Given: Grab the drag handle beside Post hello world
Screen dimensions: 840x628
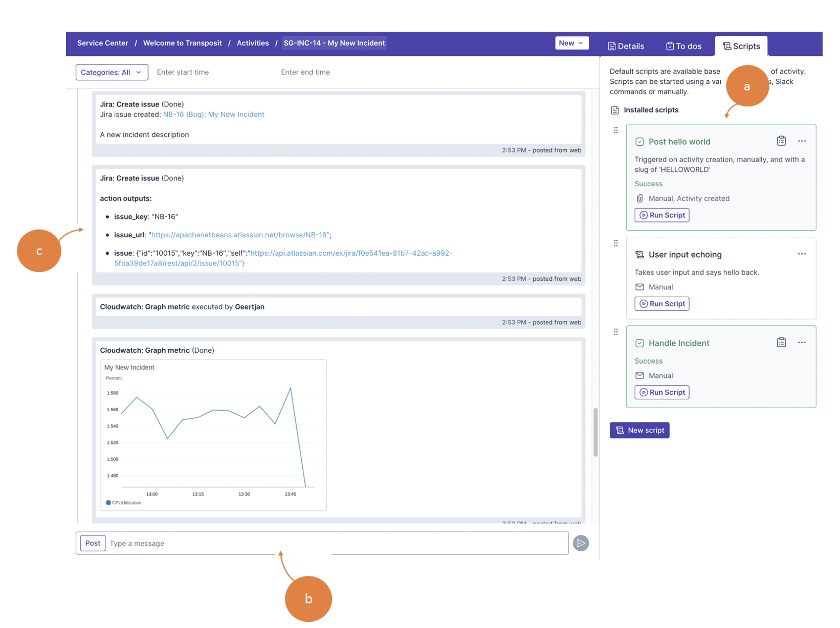Looking at the screenshot, I should click(616, 130).
